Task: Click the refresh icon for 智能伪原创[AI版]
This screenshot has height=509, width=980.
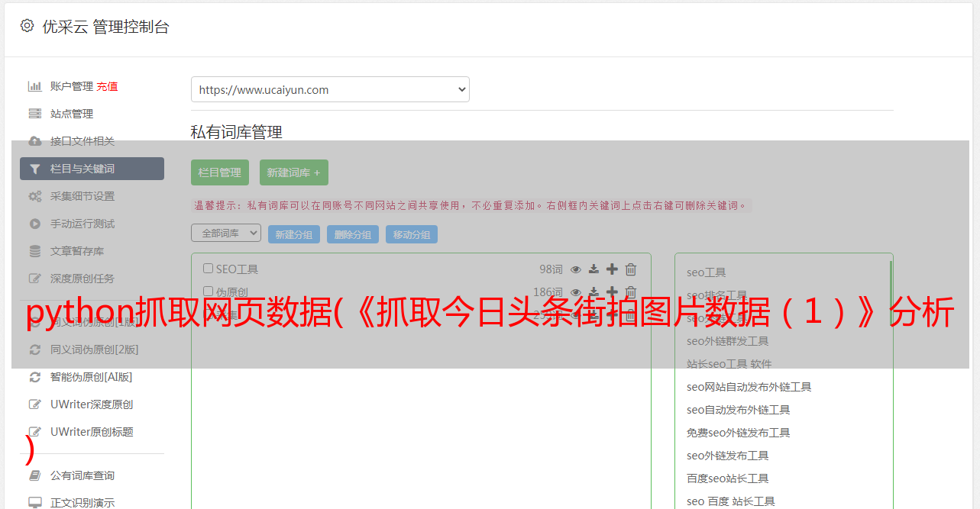Action: point(35,377)
